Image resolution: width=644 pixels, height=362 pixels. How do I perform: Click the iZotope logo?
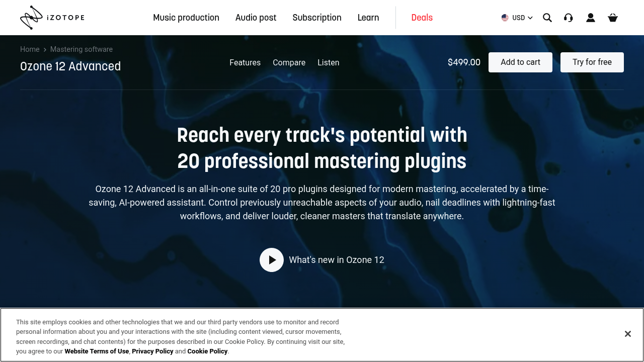[52, 18]
